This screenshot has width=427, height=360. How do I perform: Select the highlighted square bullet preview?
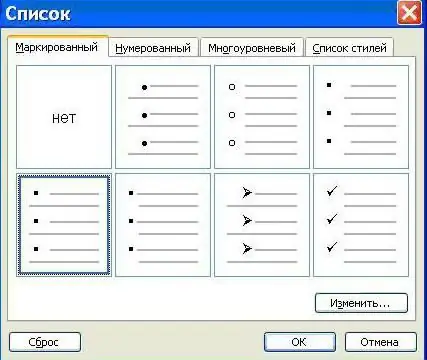(x=64, y=225)
